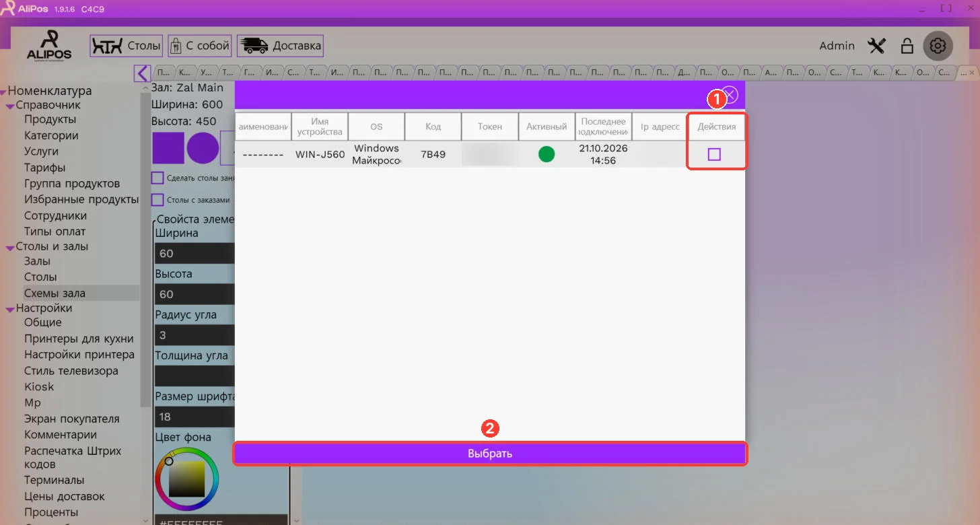This screenshot has height=525, width=980.
Task: Click the Ширина input field showing 60
Action: tap(195, 253)
